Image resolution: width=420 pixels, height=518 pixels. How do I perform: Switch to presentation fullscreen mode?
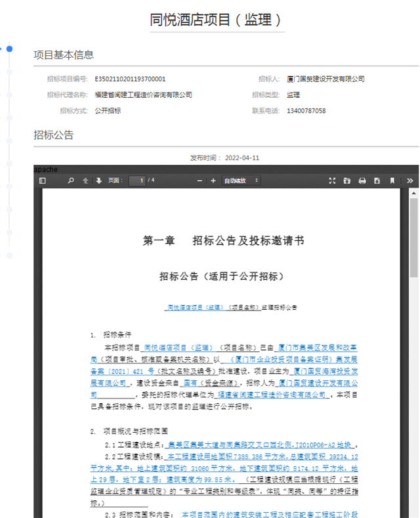click(332, 181)
